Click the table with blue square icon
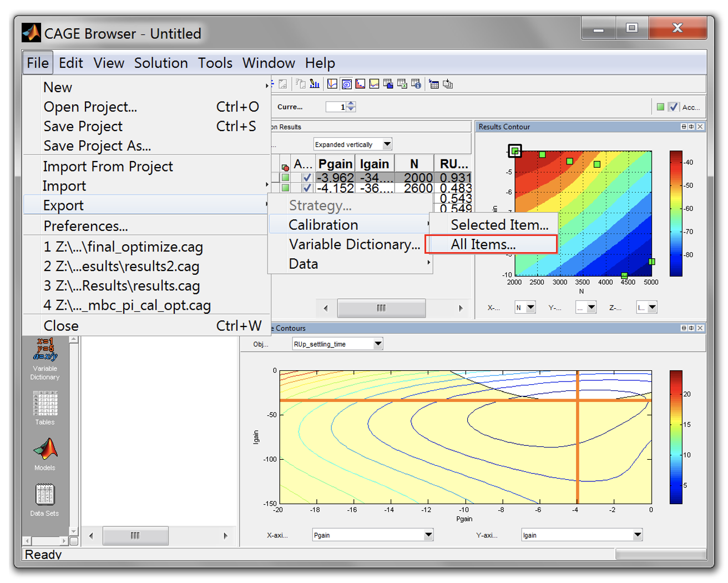 pos(388,84)
